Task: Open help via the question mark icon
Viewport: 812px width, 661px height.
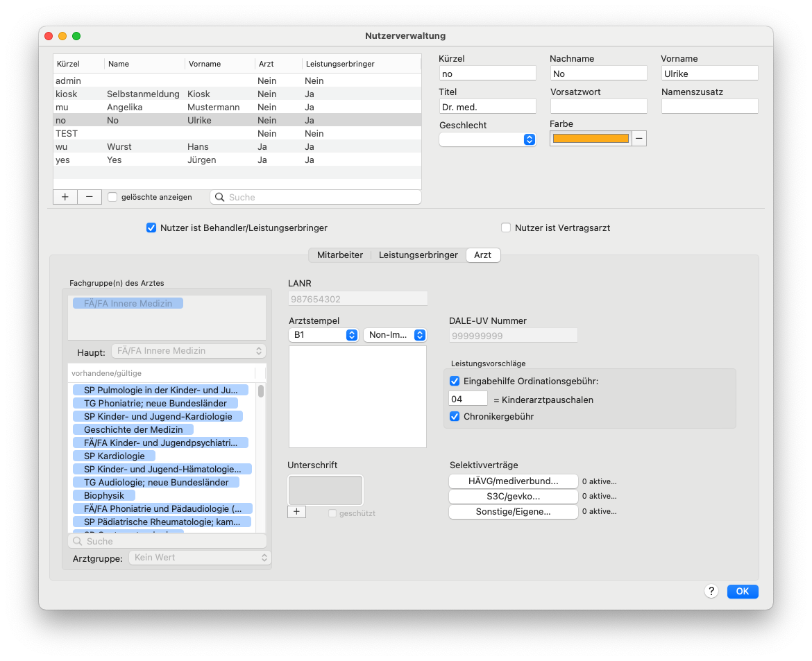Action: click(711, 591)
